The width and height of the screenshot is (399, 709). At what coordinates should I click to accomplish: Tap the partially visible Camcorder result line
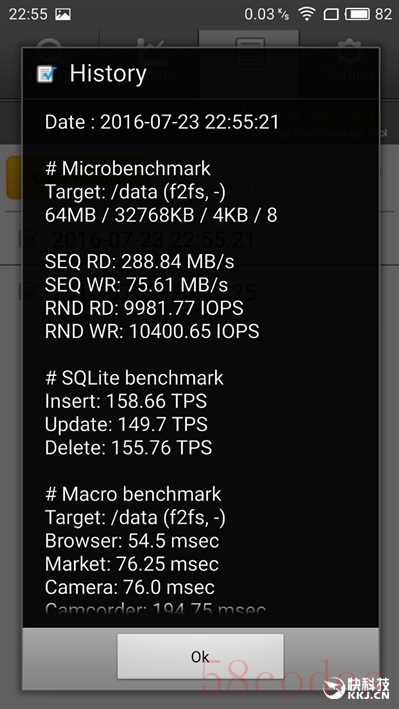click(x=155, y=609)
